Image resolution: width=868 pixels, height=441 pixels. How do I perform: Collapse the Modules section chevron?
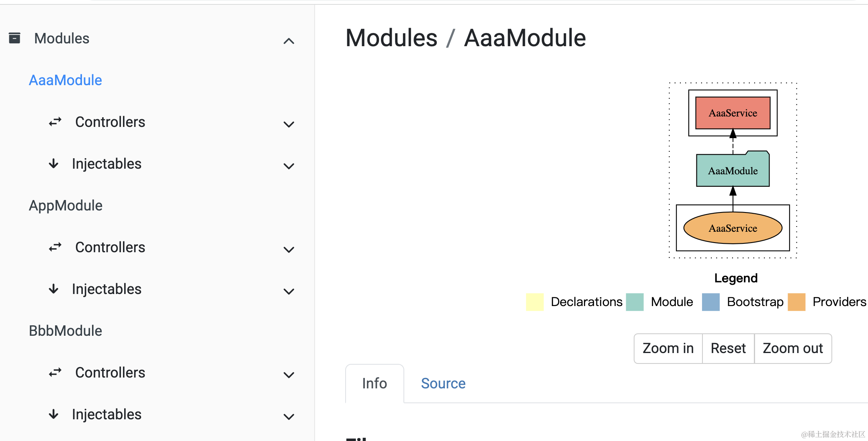tap(289, 41)
